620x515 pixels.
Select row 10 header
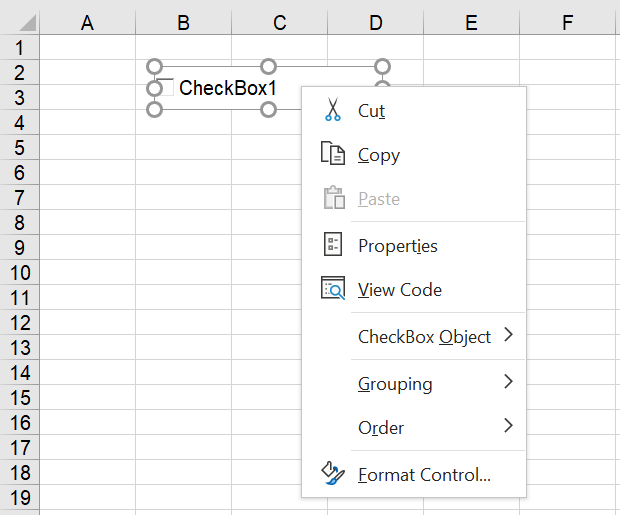click(19, 273)
